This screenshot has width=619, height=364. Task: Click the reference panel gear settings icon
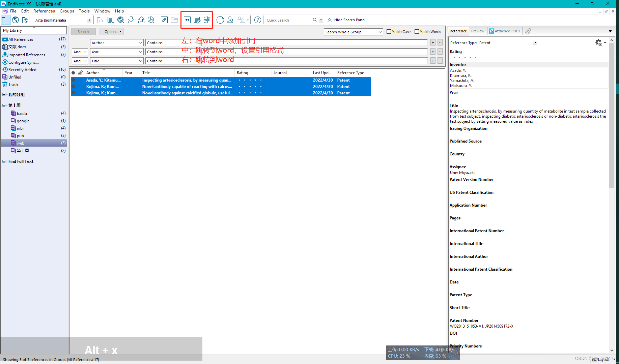click(x=599, y=42)
